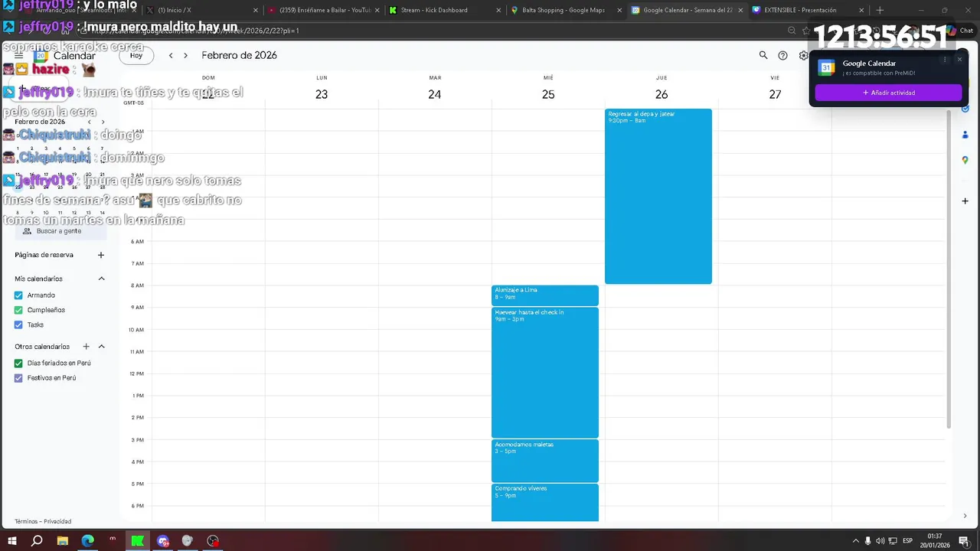Toggle the Tasks calendar checkbox
The width and height of the screenshot is (980, 551).
(18, 324)
